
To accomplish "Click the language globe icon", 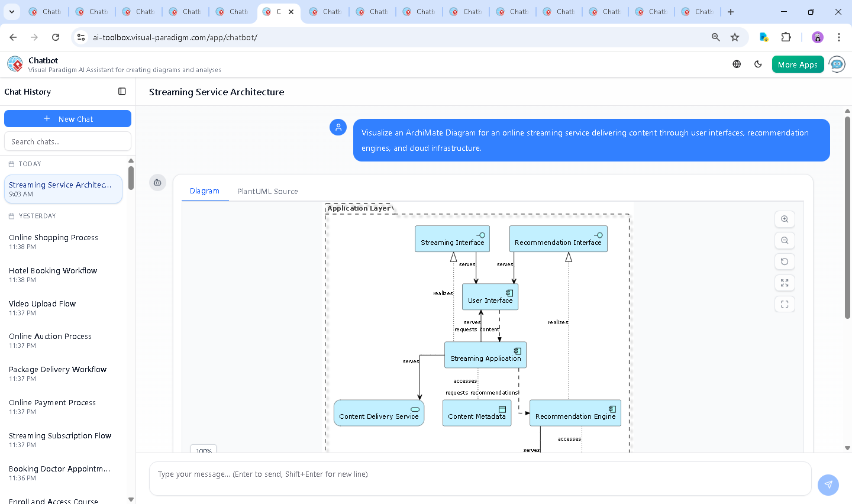I will pyautogui.click(x=736, y=64).
